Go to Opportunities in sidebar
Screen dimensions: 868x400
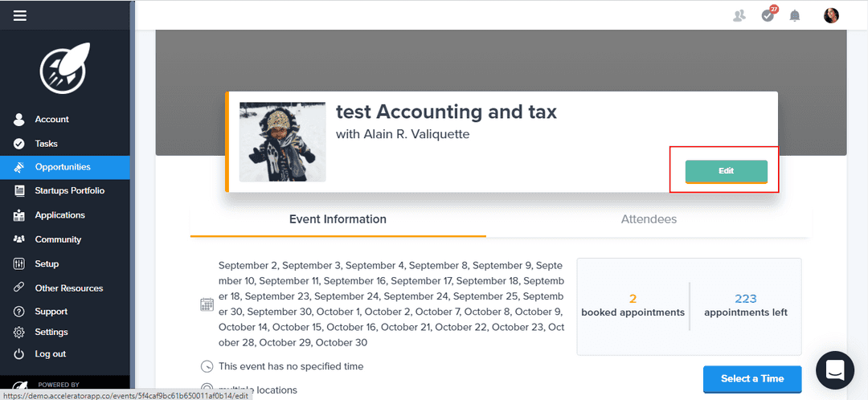[63, 167]
